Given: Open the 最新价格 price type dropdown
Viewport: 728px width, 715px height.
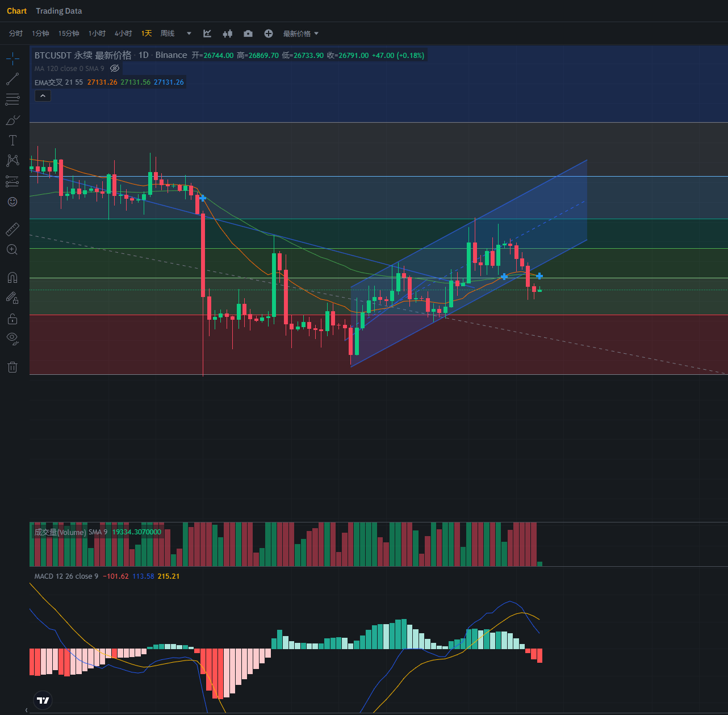Looking at the screenshot, I should click(301, 34).
